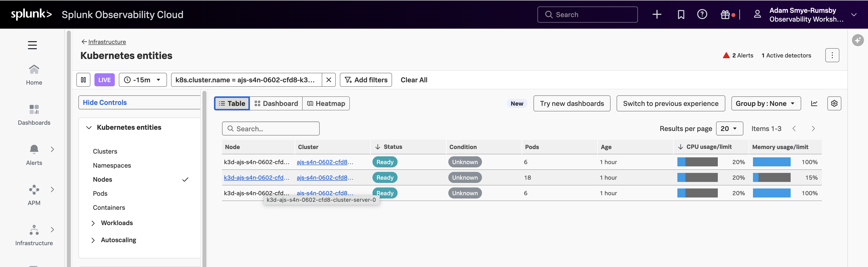The height and width of the screenshot is (267, 868).
Task: Click the Splunk logo
Action: pyautogui.click(x=31, y=14)
